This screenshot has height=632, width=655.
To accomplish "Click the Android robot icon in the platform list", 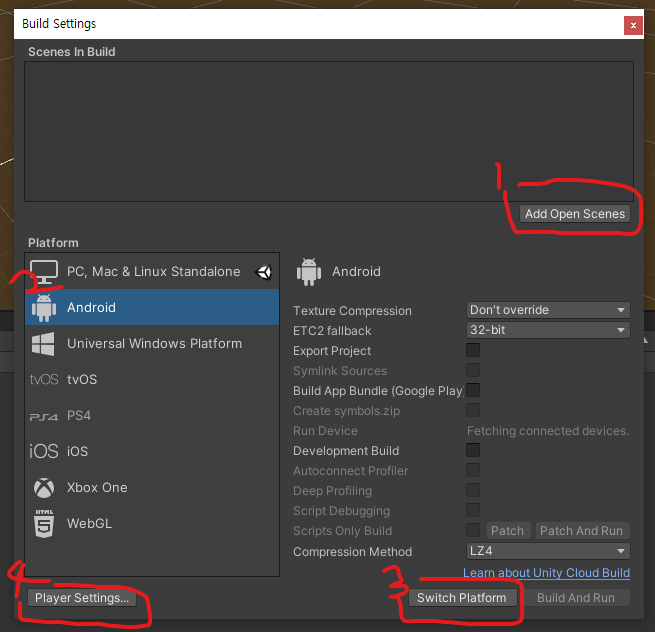I will [44, 308].
